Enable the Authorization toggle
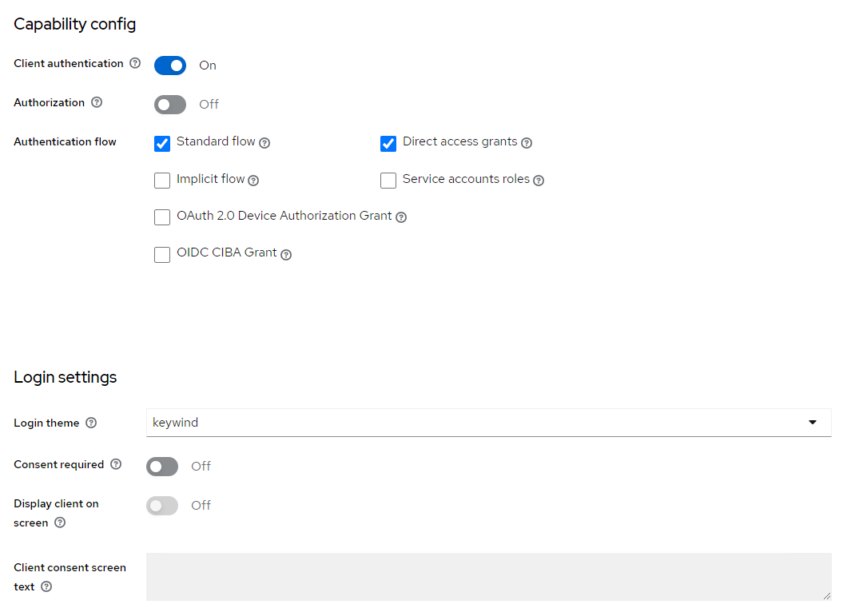Viewport: 859px width, 616px height. tap(170, 105)
